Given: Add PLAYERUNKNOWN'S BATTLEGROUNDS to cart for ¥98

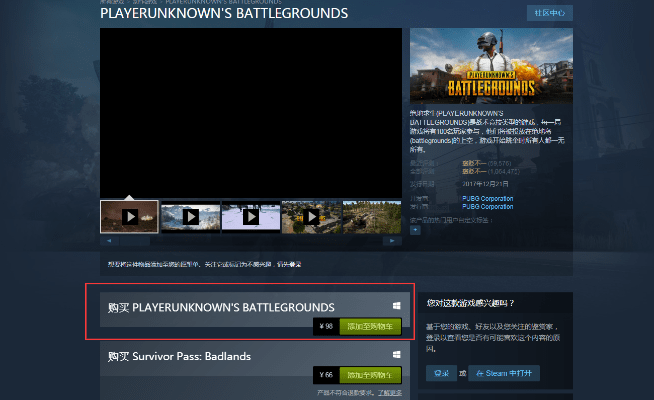Looking at the screenshot, I should pyautogui.click(x=370, y=326).
